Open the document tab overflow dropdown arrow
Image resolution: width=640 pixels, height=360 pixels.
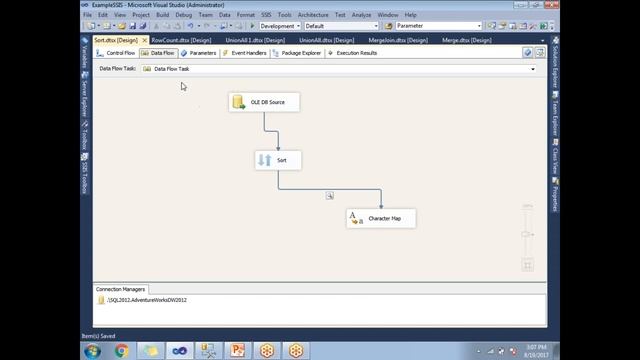(x=542, y=40)
